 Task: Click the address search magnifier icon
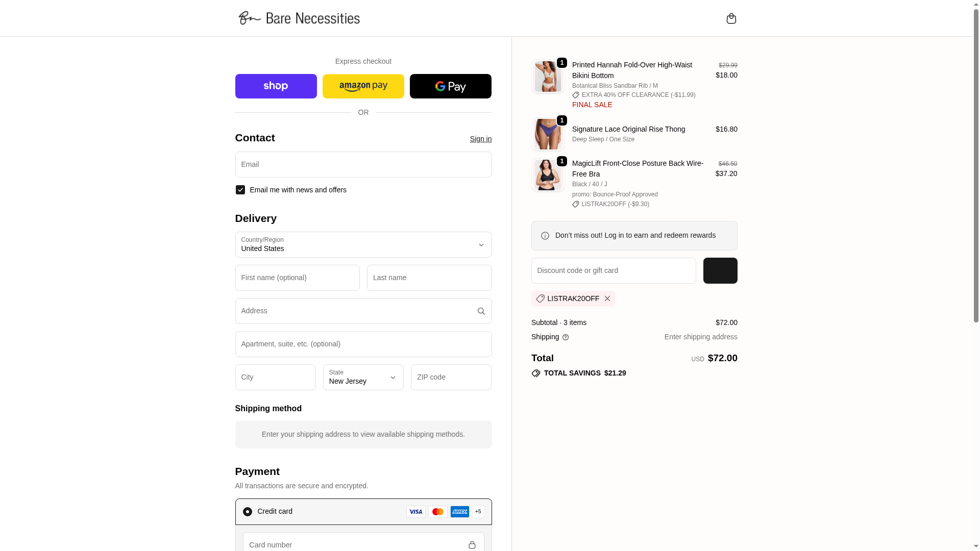481,311
